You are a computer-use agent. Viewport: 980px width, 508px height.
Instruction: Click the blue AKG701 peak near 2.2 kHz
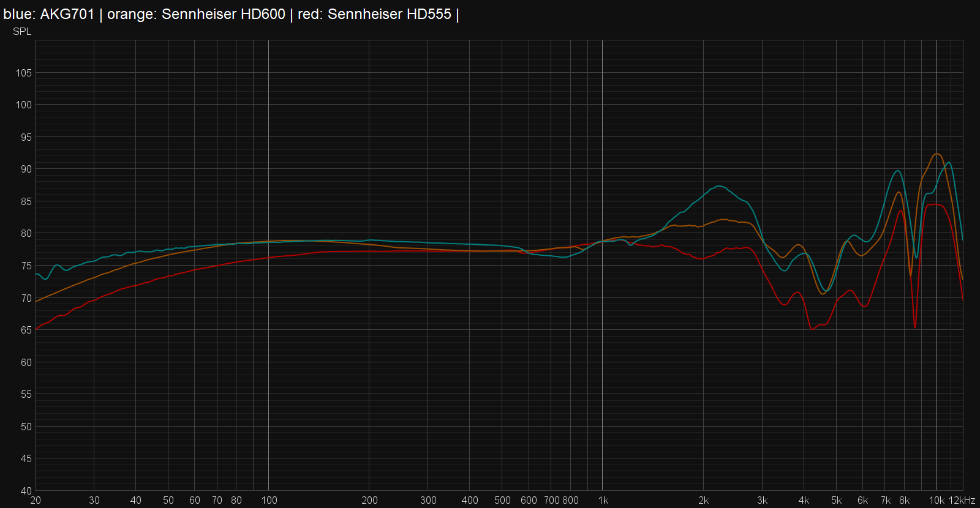pos(719,186)
